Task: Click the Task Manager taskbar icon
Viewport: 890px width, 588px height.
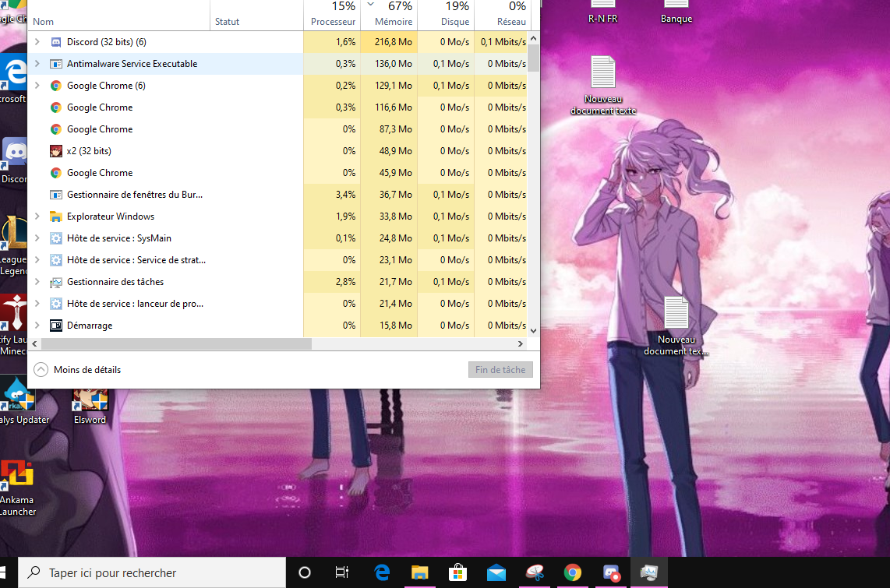Action: coord(648,572)
